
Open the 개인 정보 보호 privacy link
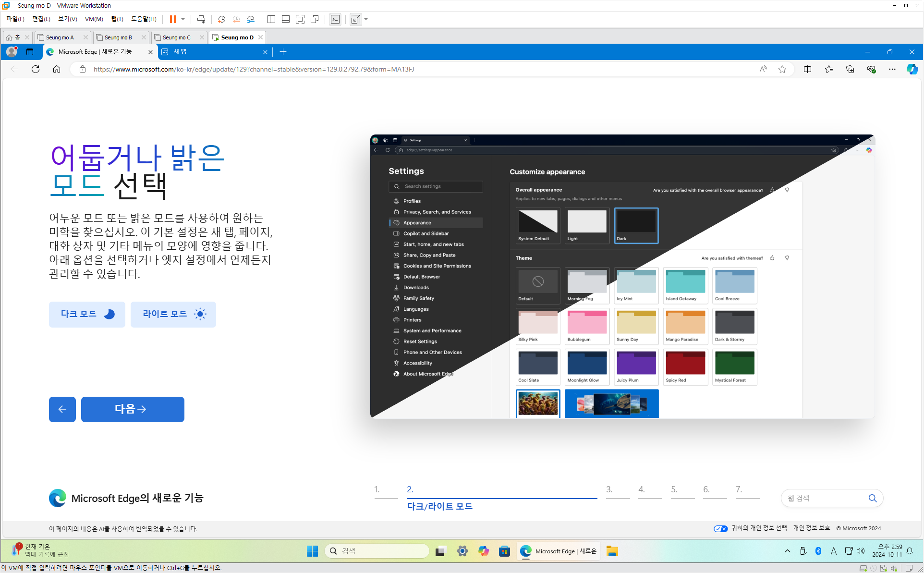tap(811, 528)
